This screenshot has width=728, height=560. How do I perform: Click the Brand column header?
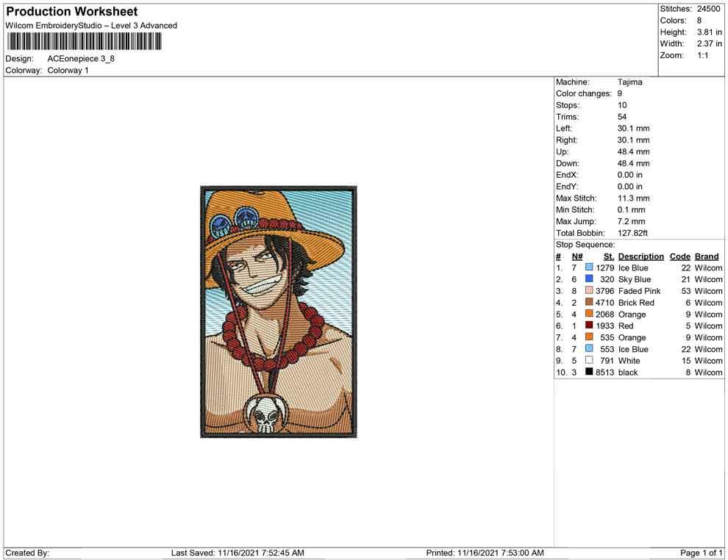tap(707, 256)
